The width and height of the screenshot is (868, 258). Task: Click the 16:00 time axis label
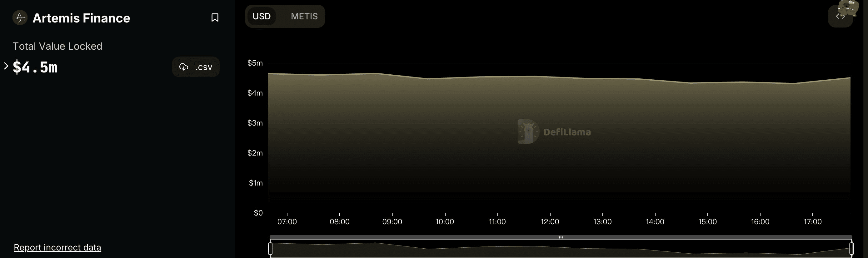760,222
